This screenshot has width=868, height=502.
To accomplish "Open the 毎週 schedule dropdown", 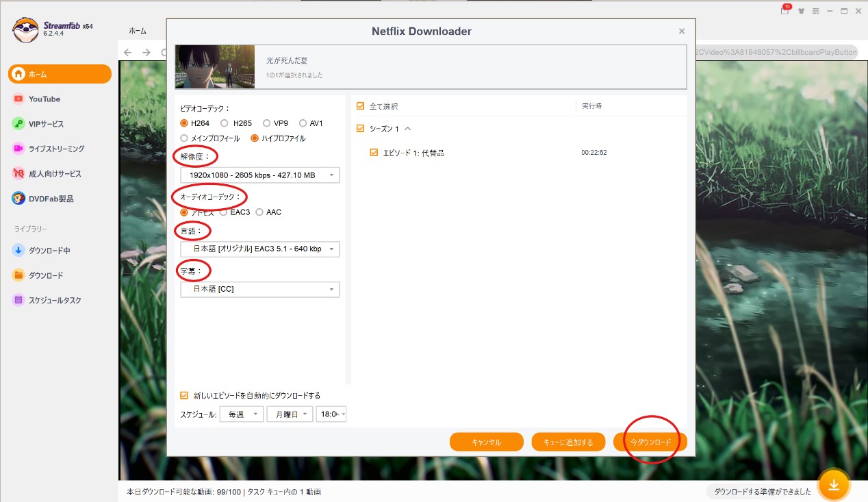I will (x=242, y=414).
